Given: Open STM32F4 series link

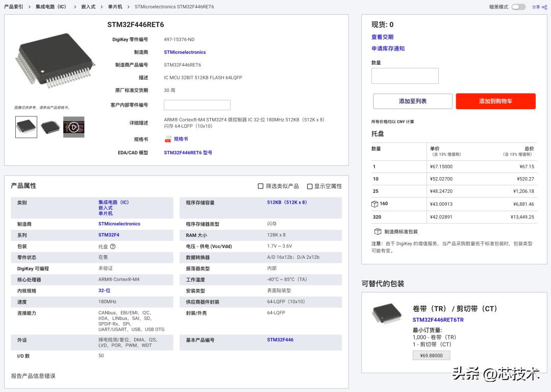Looking at the screenshot, I should (109, 235).
